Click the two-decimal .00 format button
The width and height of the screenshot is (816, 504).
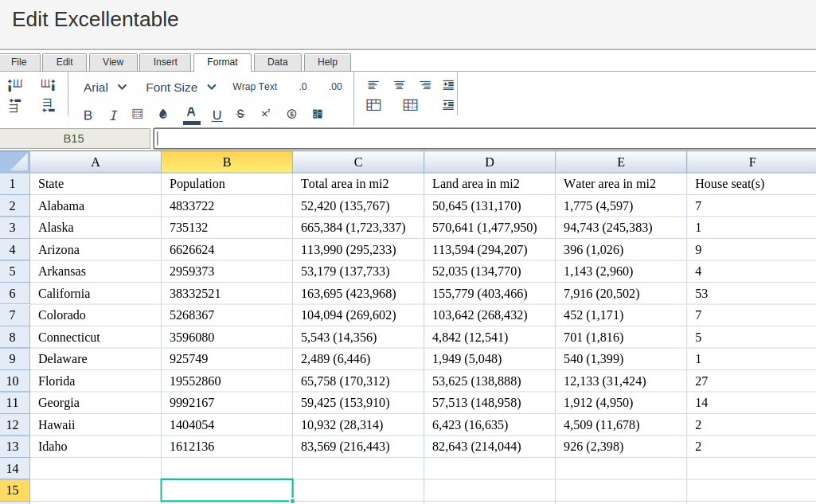pyautogui.click(x=335, y=87)
